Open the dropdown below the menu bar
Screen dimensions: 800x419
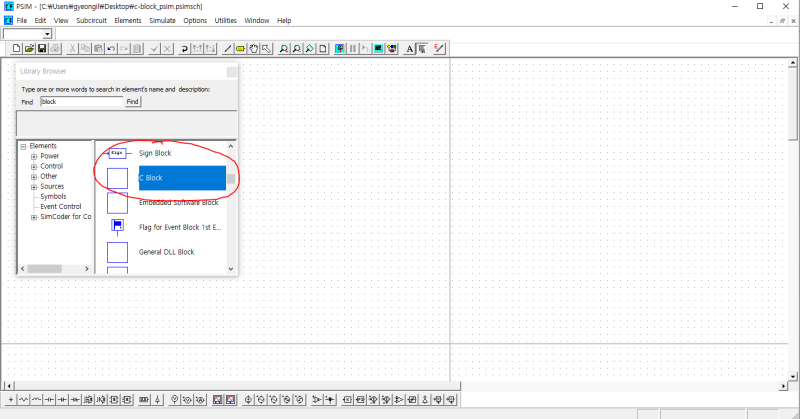[47, 34]
